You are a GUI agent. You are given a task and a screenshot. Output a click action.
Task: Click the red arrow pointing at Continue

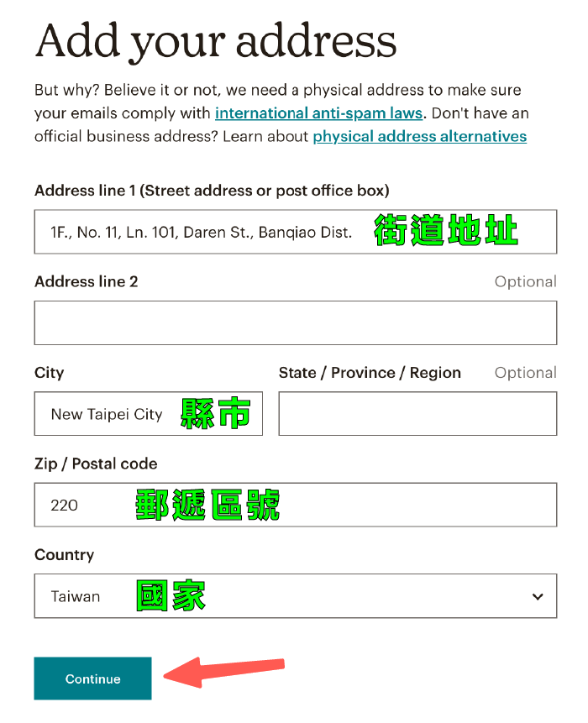pos(223,670)
